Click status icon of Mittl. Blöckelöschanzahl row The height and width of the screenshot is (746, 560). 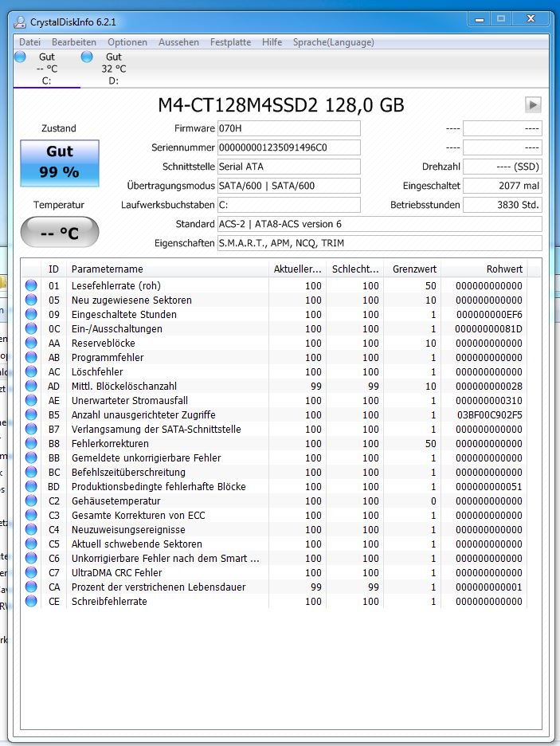(x=31, y=386)
